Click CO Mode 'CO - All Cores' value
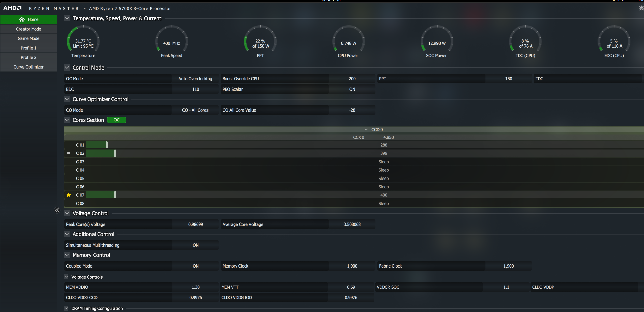Viewport: 644px width, 312px height. [195, 110]
